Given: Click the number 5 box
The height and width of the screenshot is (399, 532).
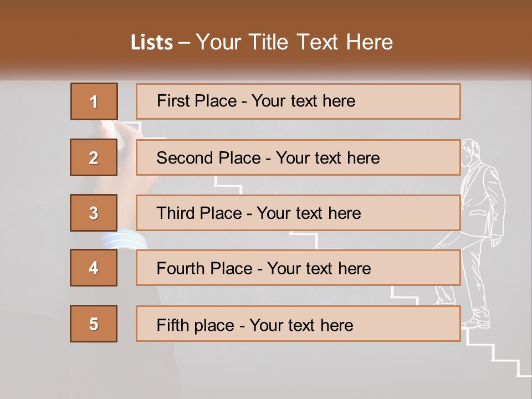Looking at the screenshot, I should 94,324.
